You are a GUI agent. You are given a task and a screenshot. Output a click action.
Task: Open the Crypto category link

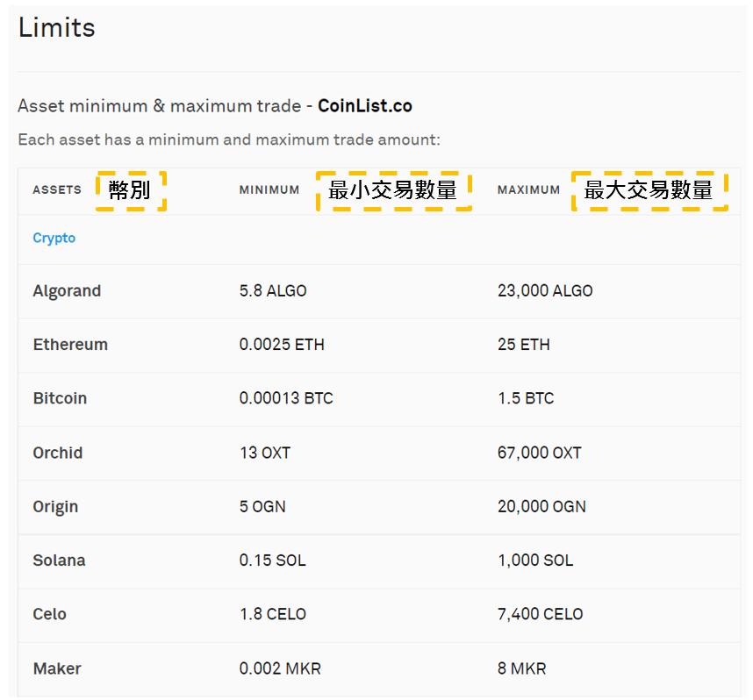[x=54, y=238]
